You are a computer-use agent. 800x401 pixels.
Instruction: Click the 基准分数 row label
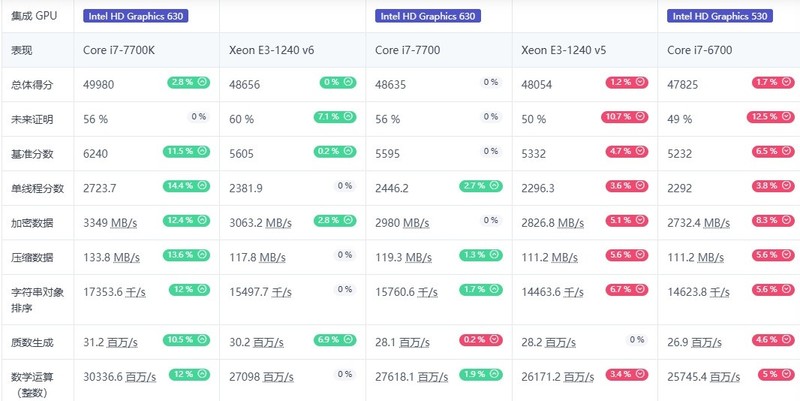32,154
